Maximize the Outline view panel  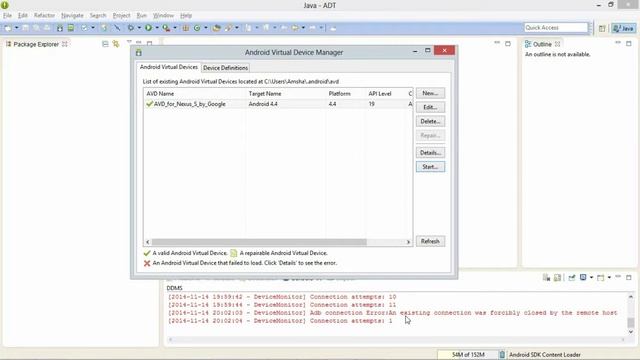click(x=629, y=43)
